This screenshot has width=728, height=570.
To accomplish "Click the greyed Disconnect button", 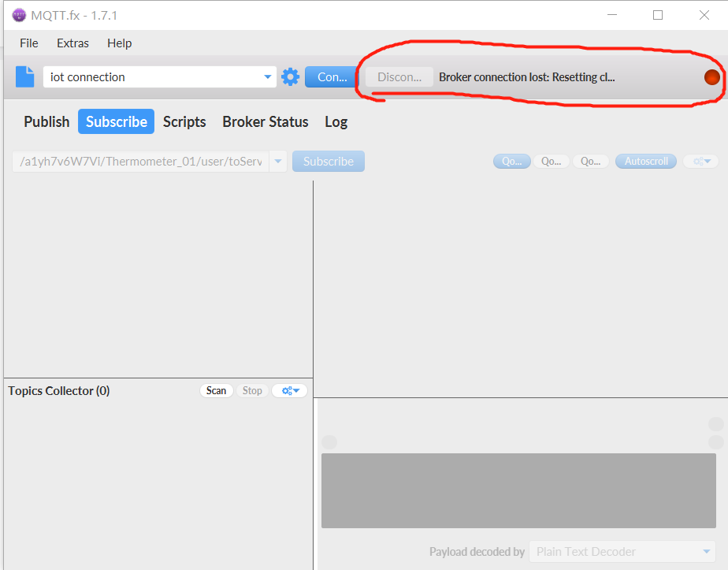I will pos(399,77).
